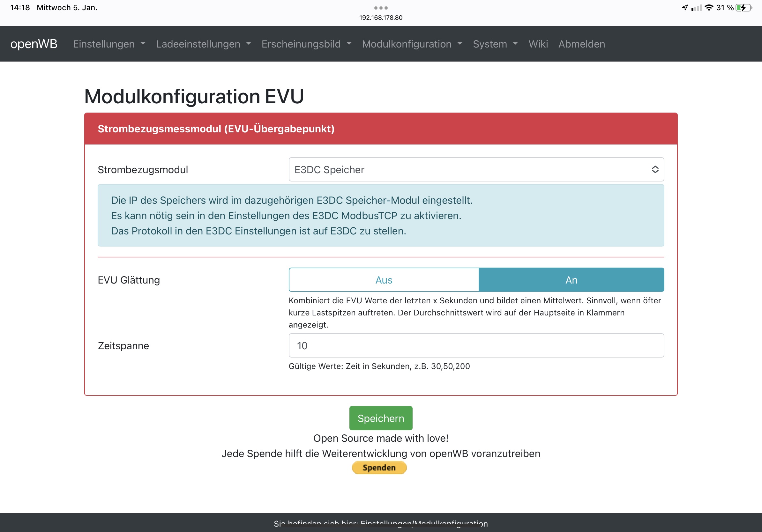The height and width of the screenshot is (532, 762).
Task: Open the Einstellungen dropdown menu
Action: point(109,44)
